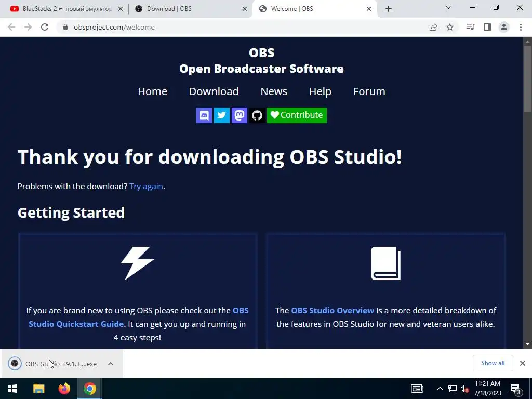This screenshot has width=532, height=399.
Task: Open the notification center icon
Action: click(x=515, y=390)
